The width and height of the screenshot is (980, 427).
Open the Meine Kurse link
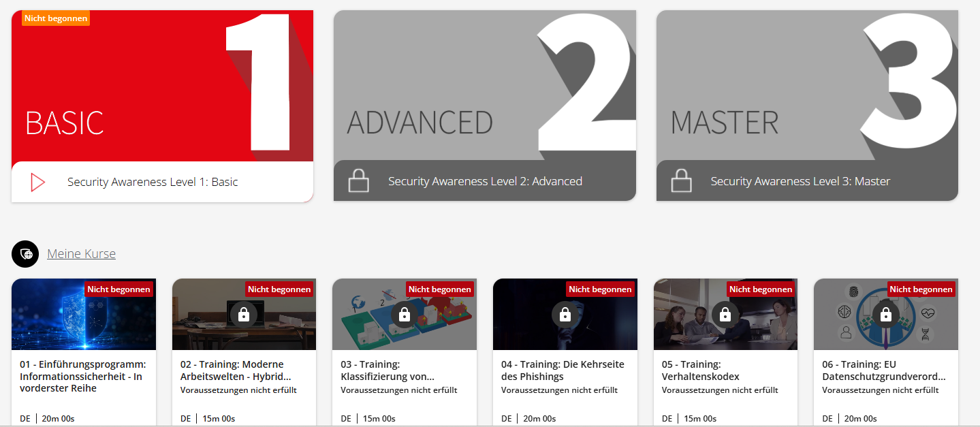click(x=81, y=254)
